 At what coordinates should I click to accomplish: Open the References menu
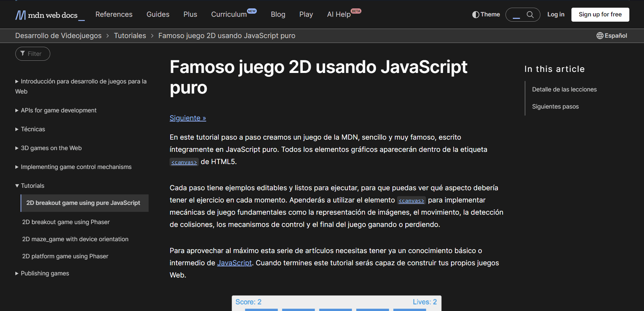coord(114,14)
